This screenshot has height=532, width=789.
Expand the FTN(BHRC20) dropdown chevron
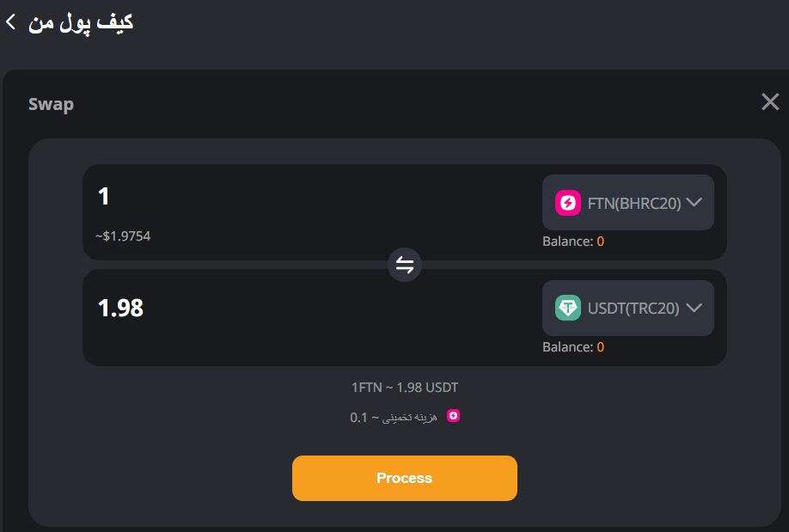click(695, 203)
